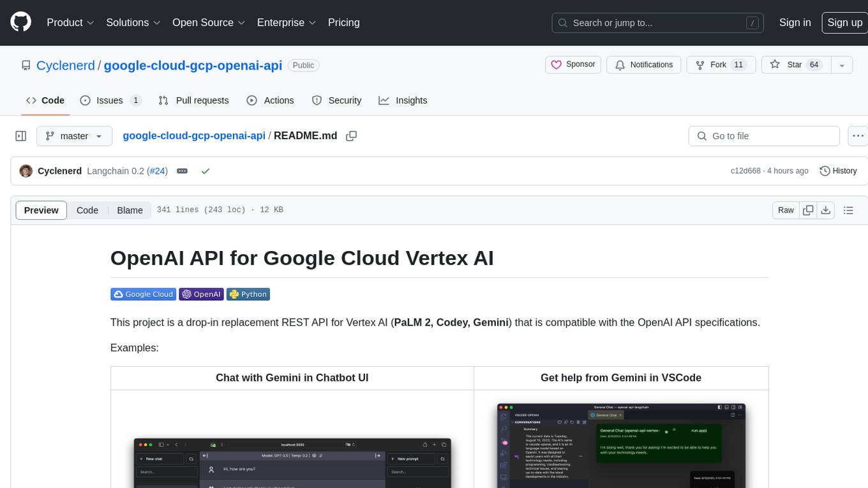Open the Cyclenerd commit author link
This screenshot has height=488, width=868.
pyautogui.click(x=60, y=171)
